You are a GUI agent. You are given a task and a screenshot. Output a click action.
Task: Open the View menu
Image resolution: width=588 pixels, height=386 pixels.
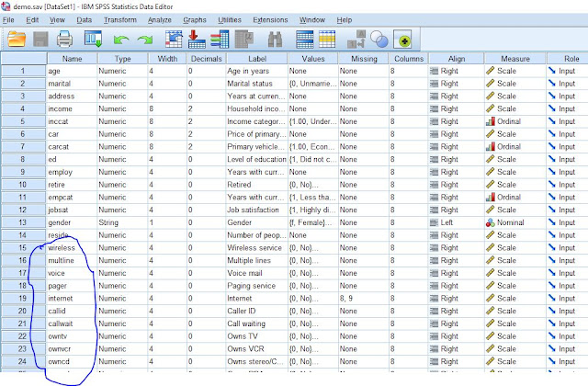pyautogui.click(x=57, y=20)
